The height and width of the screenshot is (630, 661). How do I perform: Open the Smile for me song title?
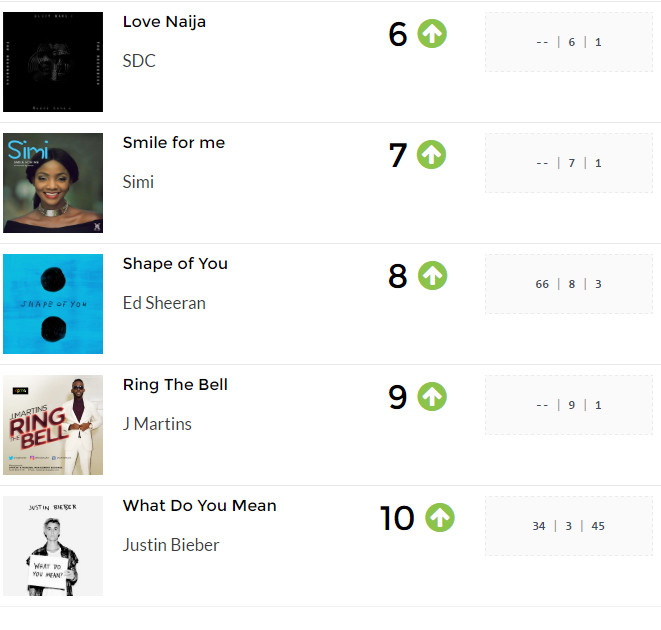(x=174, y=143)
